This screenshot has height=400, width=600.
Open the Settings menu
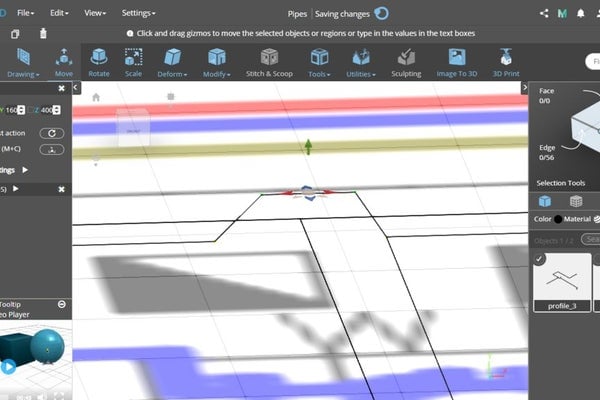[138, 13]
